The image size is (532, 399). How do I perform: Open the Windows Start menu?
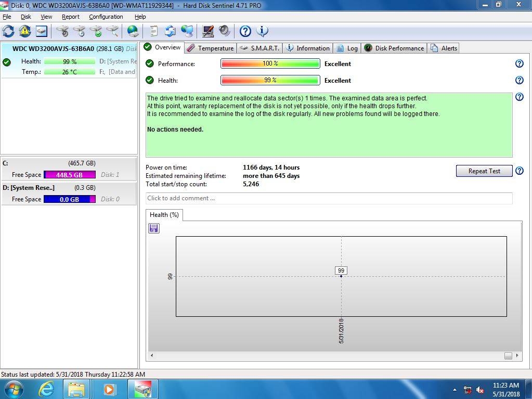coord(14,389)
